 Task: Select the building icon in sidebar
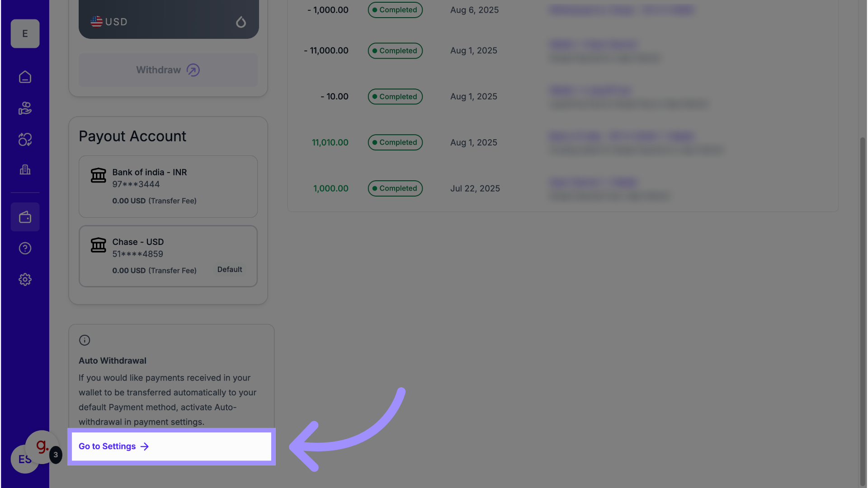[25, 170]
